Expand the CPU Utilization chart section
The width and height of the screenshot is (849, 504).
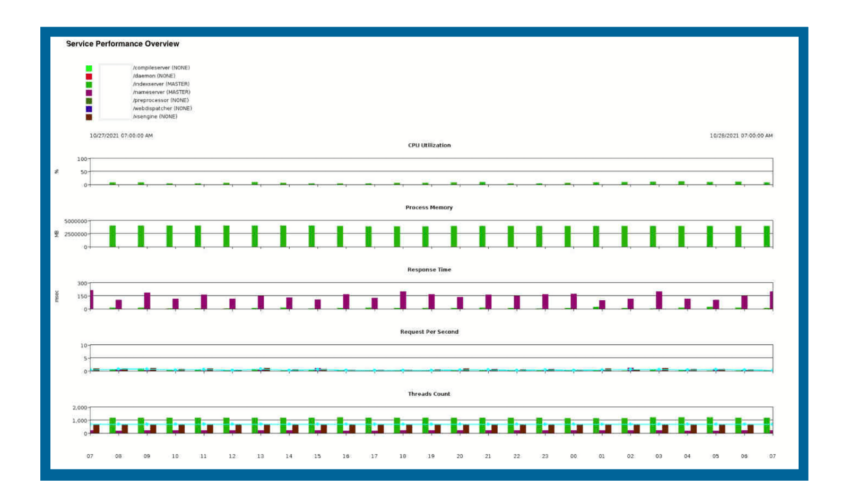pos(429,145)
